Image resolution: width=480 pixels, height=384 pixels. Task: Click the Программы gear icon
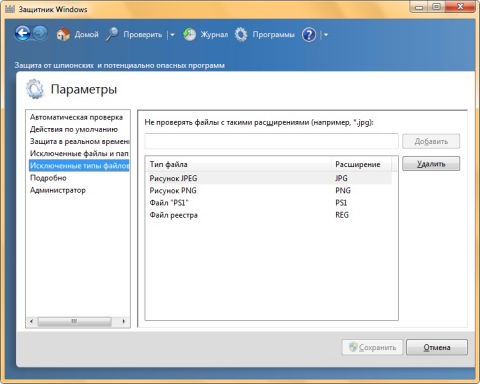[x=241, y=34]
